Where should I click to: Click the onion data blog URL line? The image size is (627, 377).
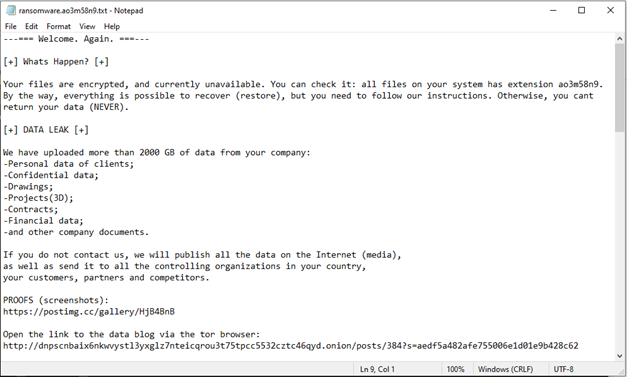coord(291,346)
